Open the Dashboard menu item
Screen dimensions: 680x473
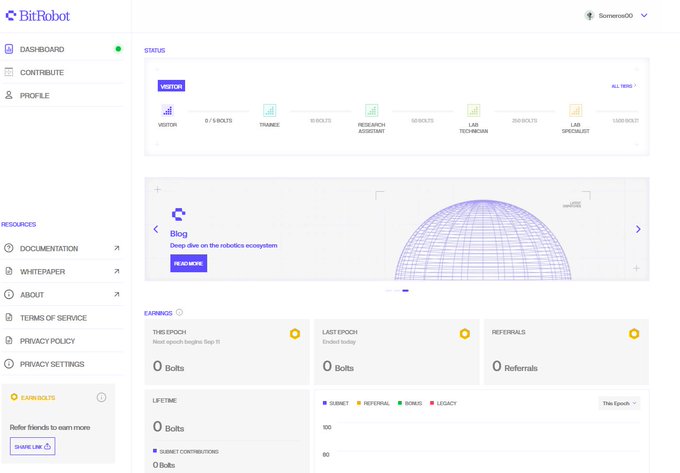click(x=62, y=49)
